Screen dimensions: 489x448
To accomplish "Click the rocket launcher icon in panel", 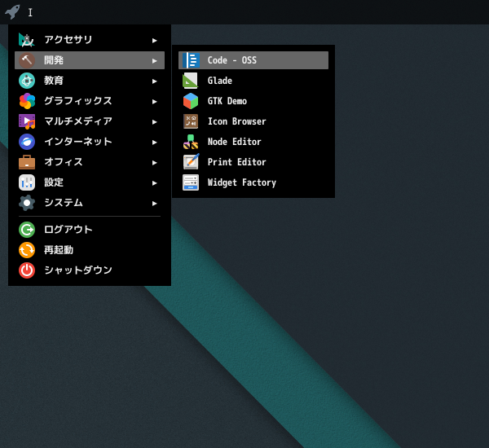I will pos(11,11).
